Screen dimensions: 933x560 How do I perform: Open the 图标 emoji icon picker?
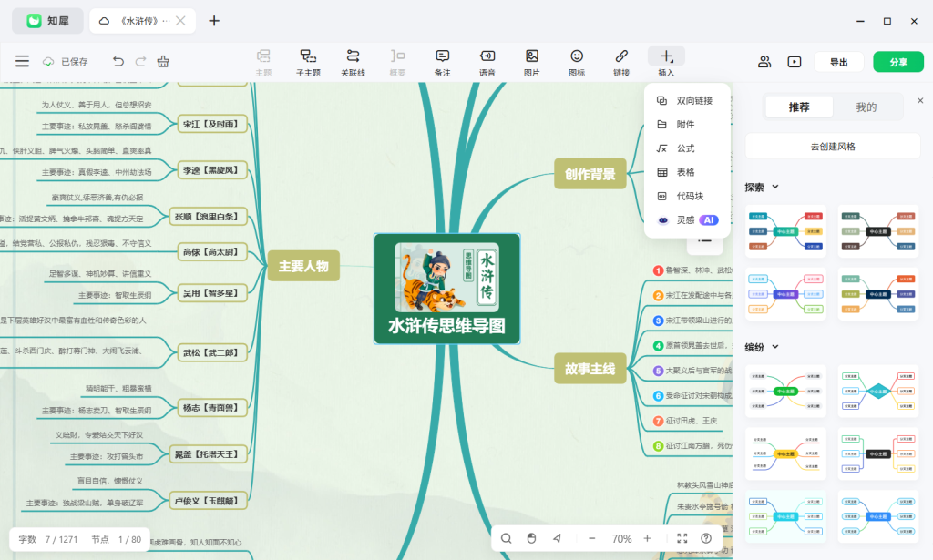(577, 63)
